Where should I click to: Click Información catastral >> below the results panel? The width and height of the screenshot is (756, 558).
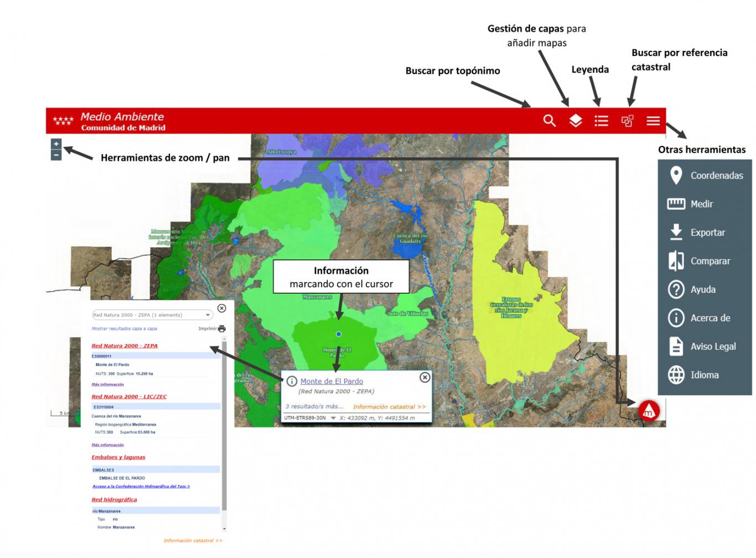pyautogui.click(x=193, y=540)
